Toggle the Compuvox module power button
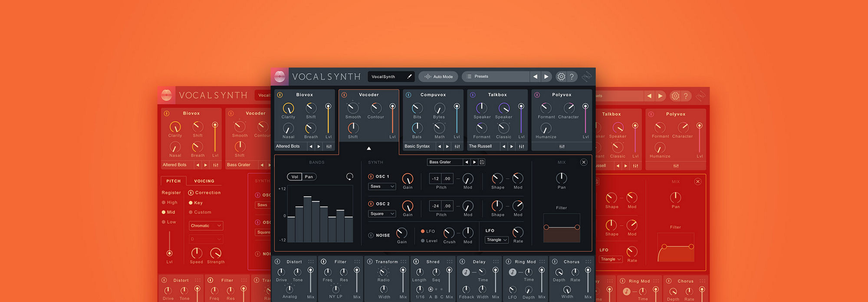 tap(408, 95)
